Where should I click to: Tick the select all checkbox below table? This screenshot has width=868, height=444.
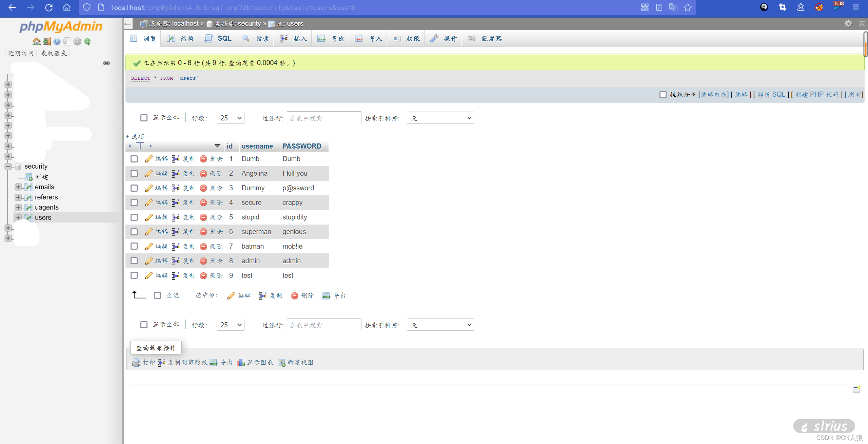(157, 295)
